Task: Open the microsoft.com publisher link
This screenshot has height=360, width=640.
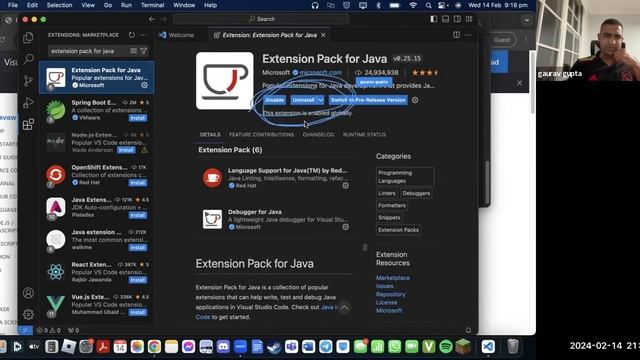Action: click(320, 73)
